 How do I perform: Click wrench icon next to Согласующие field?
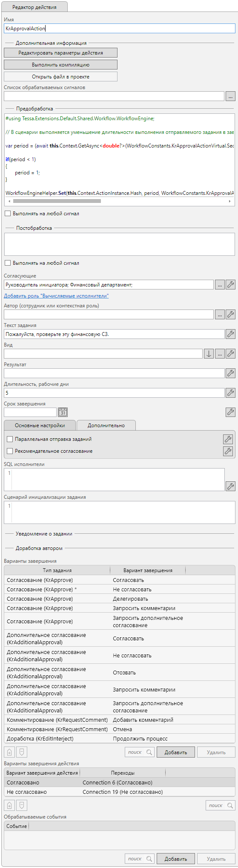click(x=230, y=285)
